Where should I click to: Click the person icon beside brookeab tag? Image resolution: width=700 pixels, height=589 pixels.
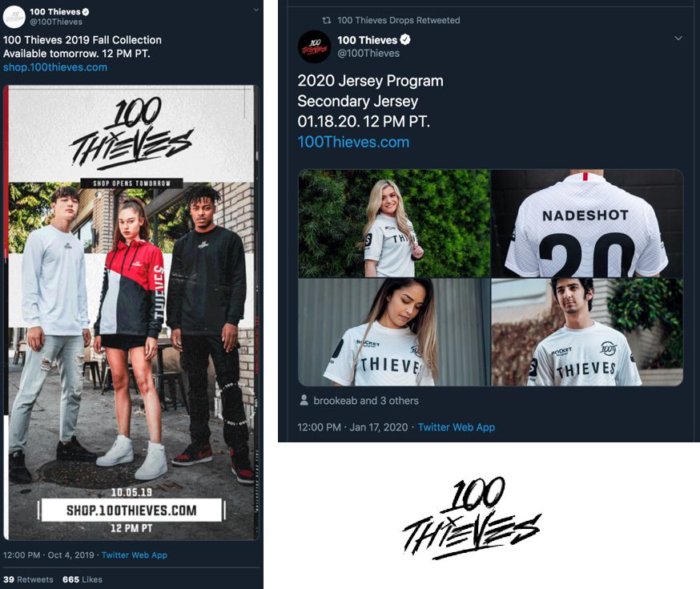(x=304, y=400)
